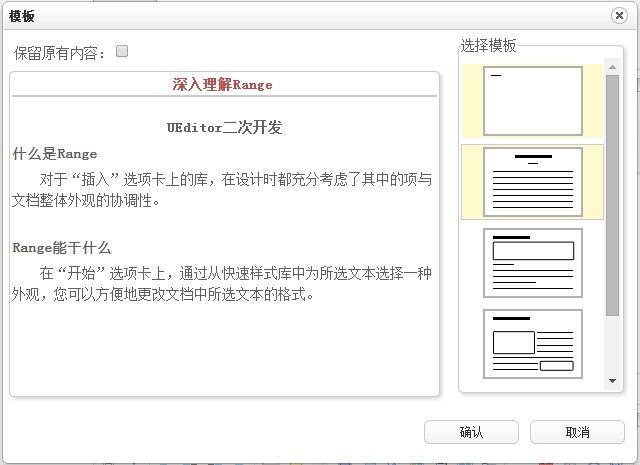Click the paragraph starting with 在“开始”选项卡上
Screen dimensions: 640x465
pos(224,283)
